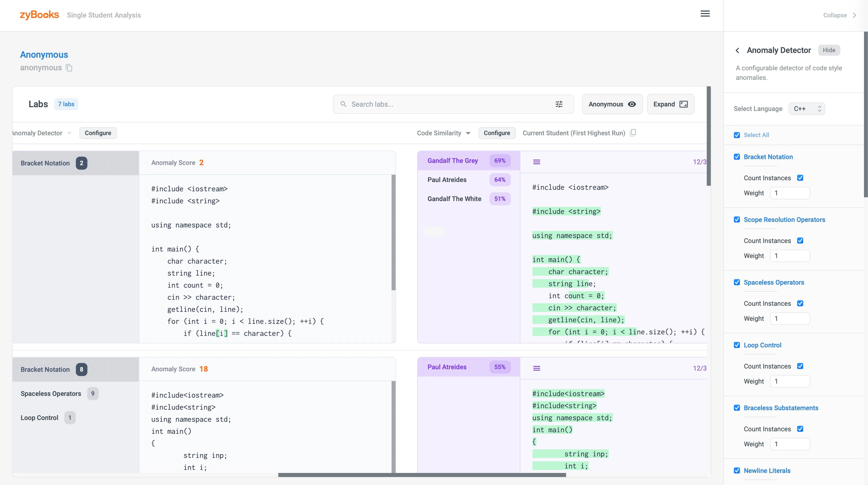Copy the anonymous username icon
Image resolution: width=868 pixels, height=485 pixels.
[69, 68]
